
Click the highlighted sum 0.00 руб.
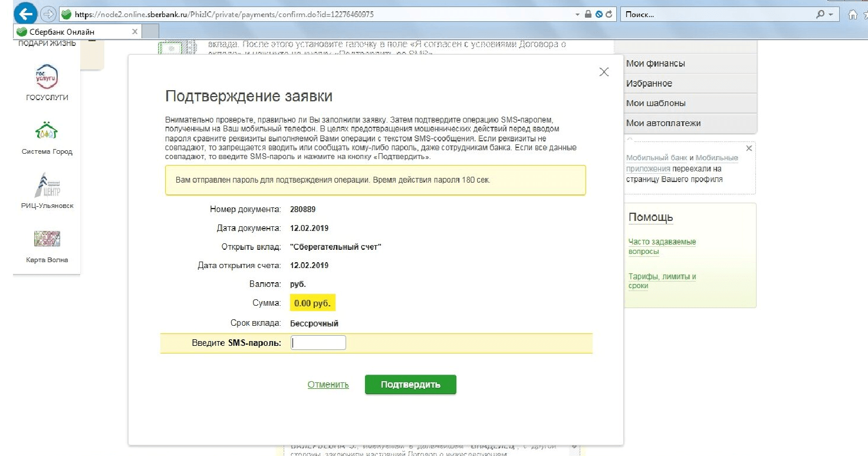pos(313,304)
